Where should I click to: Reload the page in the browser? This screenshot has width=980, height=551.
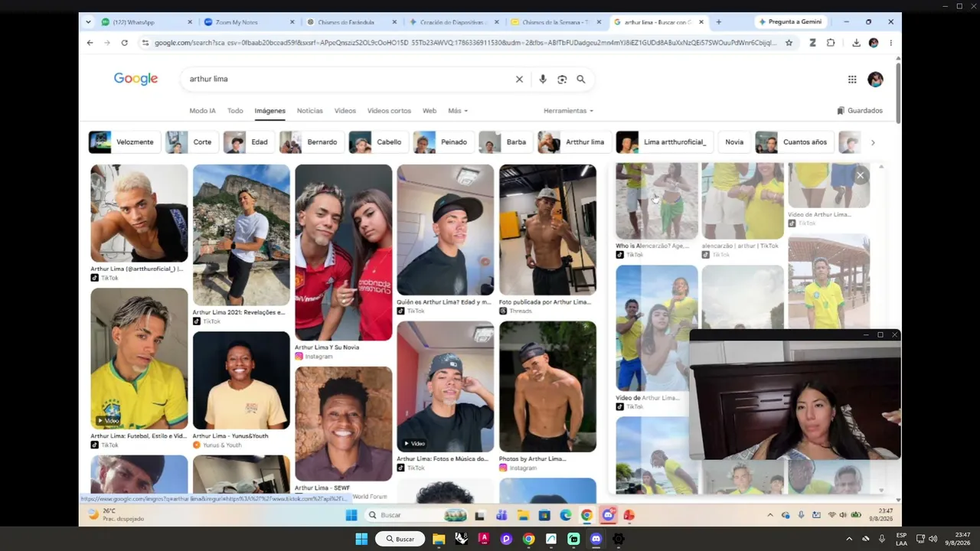[124, 43]
